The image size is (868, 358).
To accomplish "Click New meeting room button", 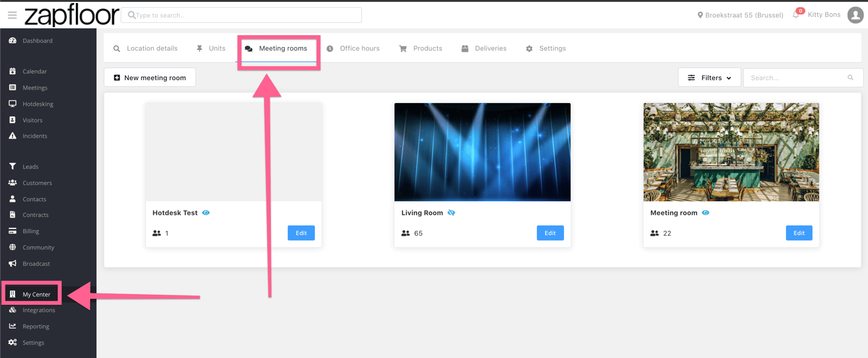I will pyautogui.click(x=150, y=78).
